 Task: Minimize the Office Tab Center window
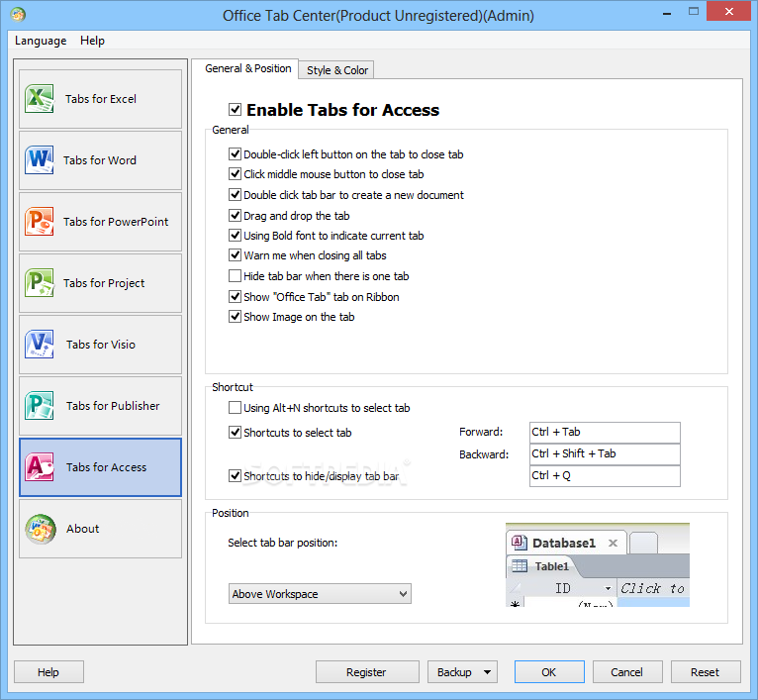[668, 12]
